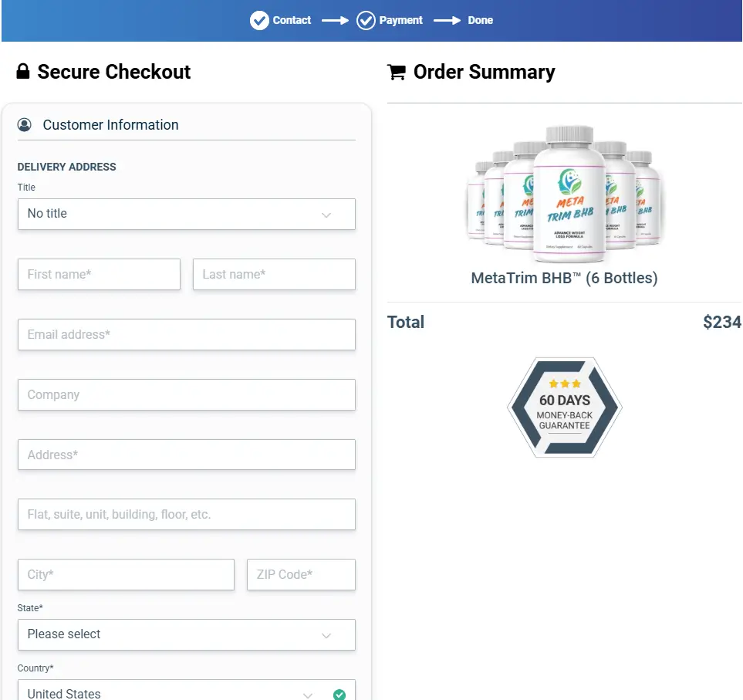Click the checkmark circle on the Payment step

[366, 20]
